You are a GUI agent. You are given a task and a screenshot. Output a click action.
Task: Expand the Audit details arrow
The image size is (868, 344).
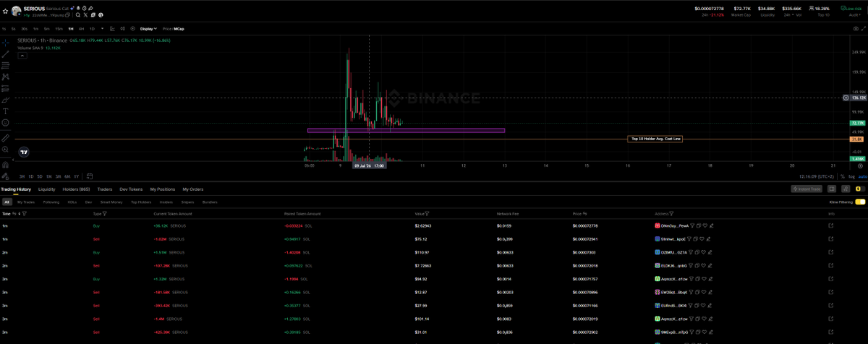(861, 14)
